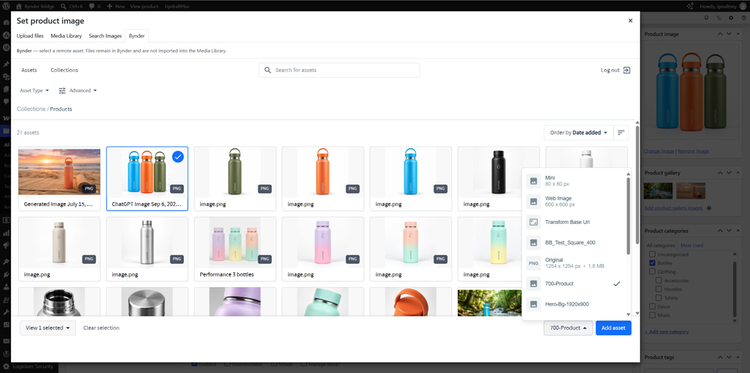Click the derivative list vertical scrollbar
This screenshot has width=750, height=373.
click(628, 215)
